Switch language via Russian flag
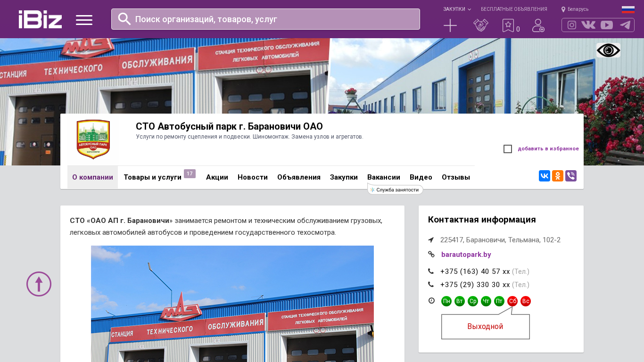 coord(628,9)
